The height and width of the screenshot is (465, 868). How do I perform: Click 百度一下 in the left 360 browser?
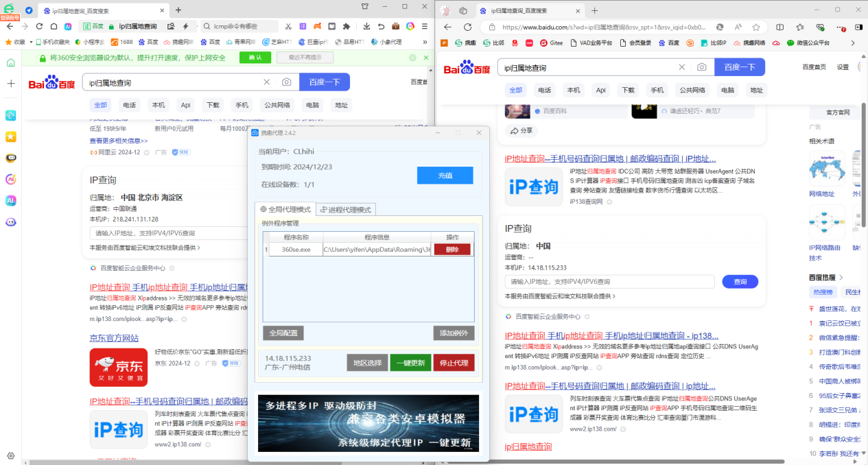coord(324,82)
